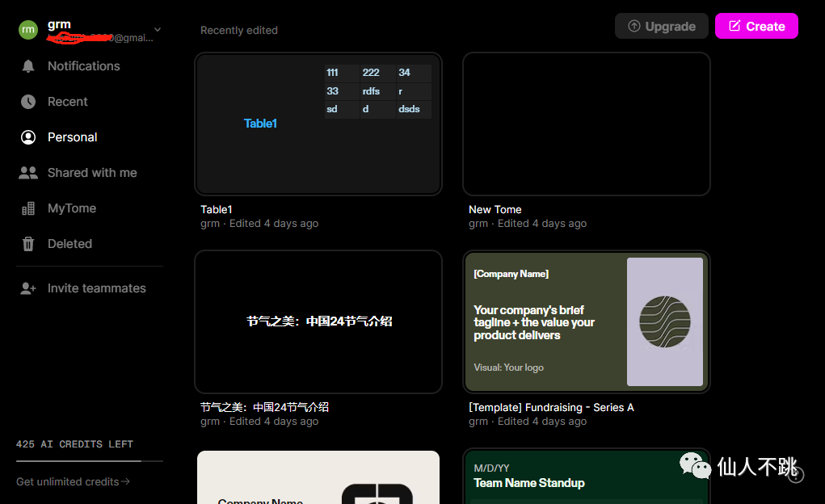
Task: Click 'Edited 4 days ago' under Table1
Action: click(274, 224)
